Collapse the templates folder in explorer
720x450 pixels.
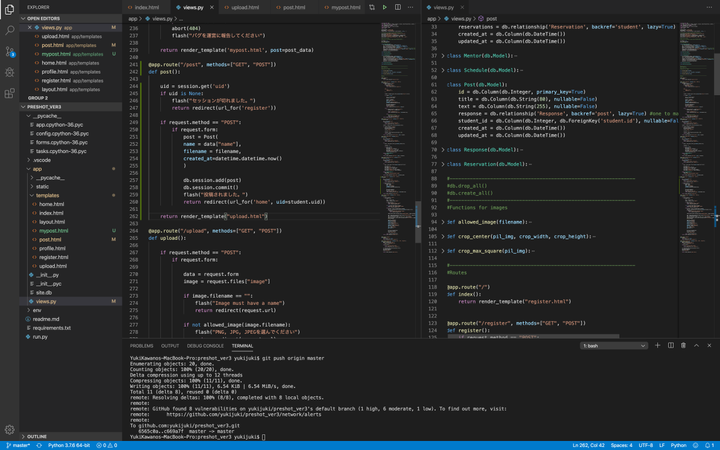coord(47,195)
